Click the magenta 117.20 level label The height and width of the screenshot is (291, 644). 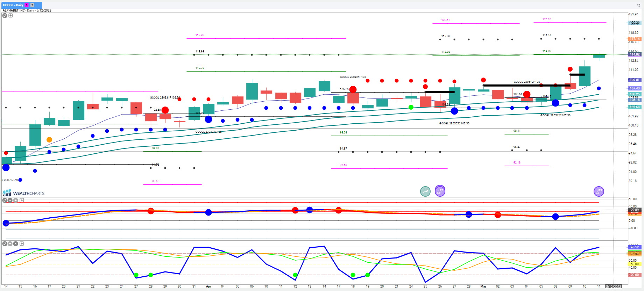pyautogui.click(x=200, y=35)
